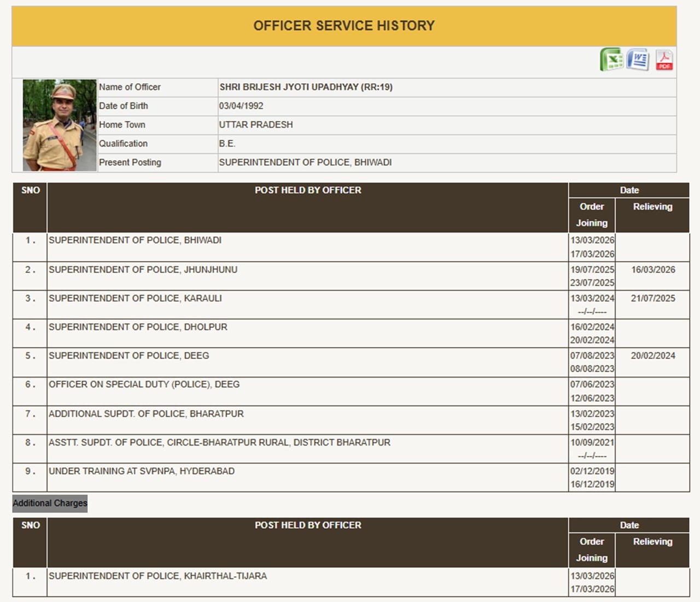Export service history to PDF

tap(664, 60)
